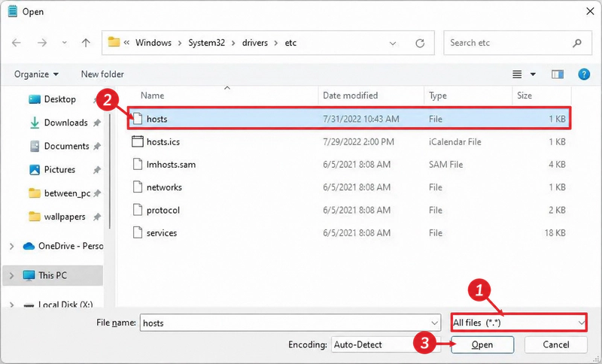Open the address bar history dropdown

(393, 43)
